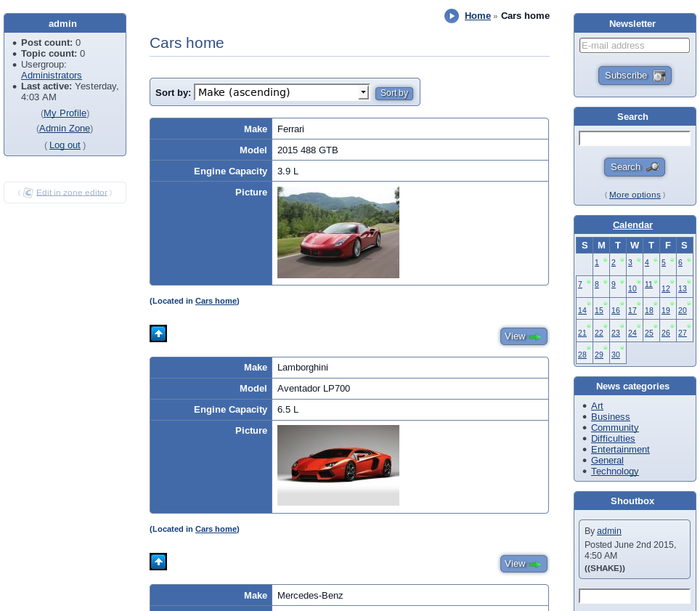Click the Sort by button
This screenshot has height=611, width=700.
(394, 93)
